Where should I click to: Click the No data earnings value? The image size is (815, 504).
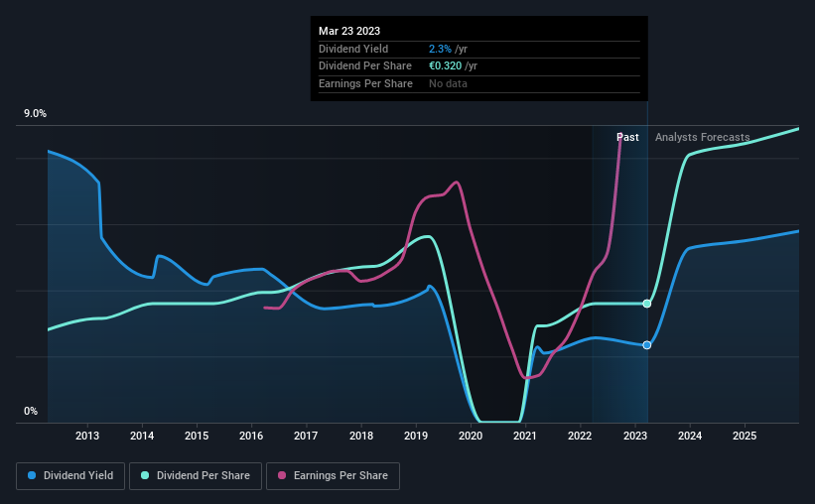[448, 83]
